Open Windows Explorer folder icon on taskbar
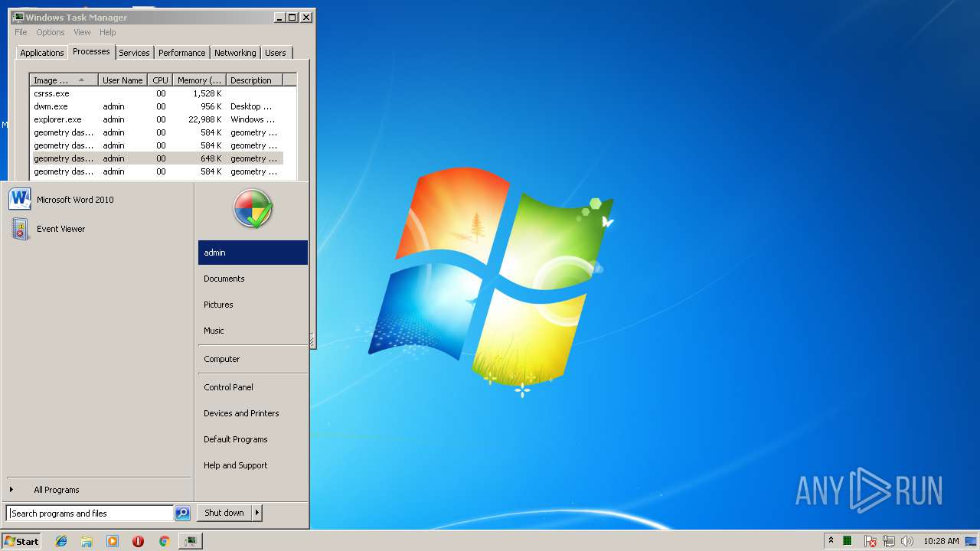The image size is (980, 551). click(87, 541)
